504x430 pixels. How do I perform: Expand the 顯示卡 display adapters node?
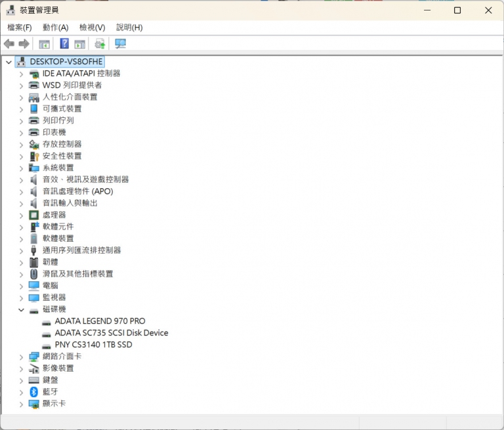[x=21, y=404]
